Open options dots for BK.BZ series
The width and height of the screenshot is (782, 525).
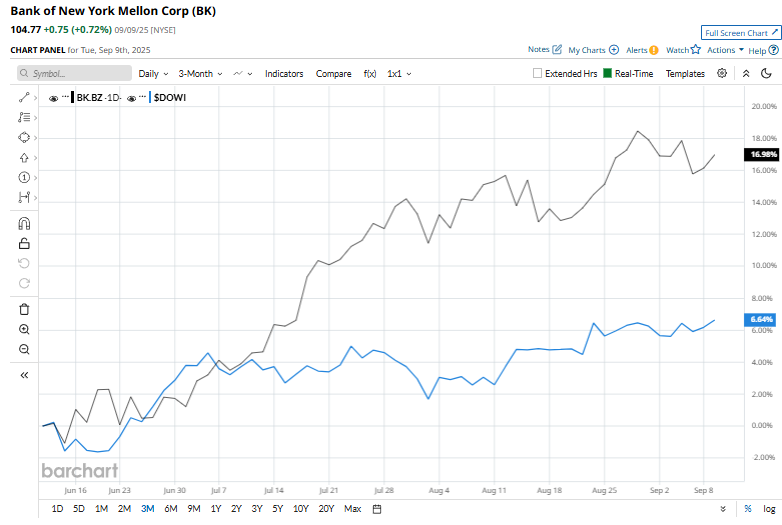coord(65,96)
